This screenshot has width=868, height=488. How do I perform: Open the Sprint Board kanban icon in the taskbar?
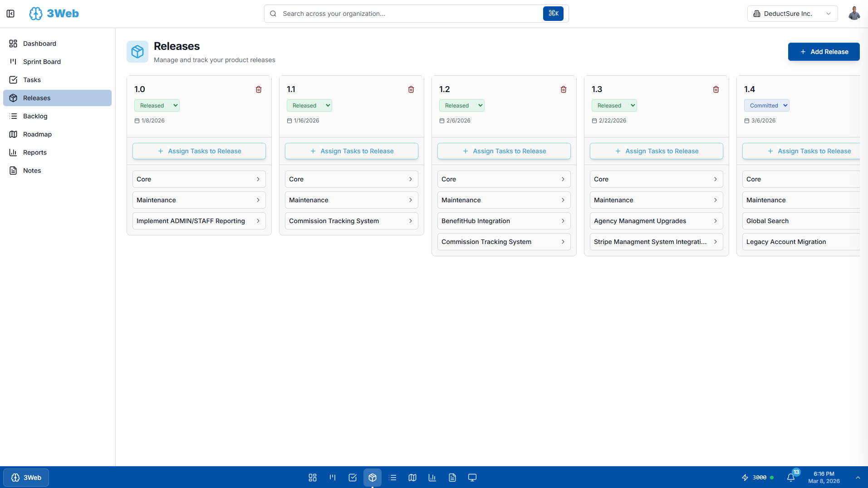333,477
